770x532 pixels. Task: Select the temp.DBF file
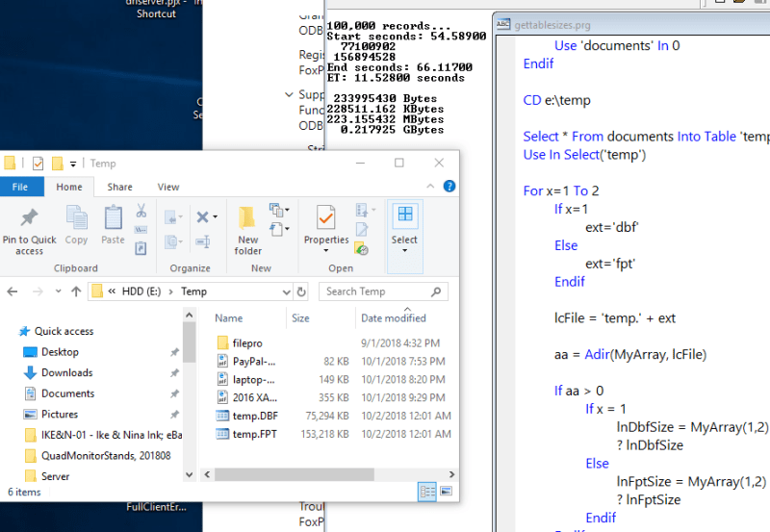point(255,417)
